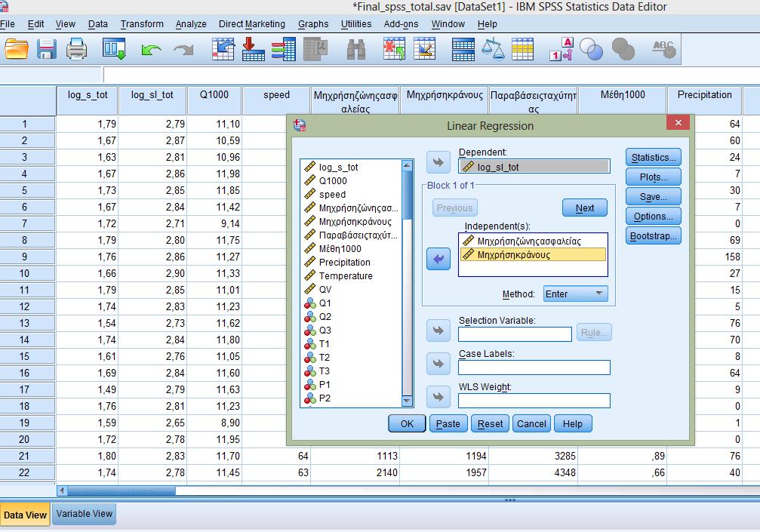Click the arrow button beside Case Labels

[438, 364]
